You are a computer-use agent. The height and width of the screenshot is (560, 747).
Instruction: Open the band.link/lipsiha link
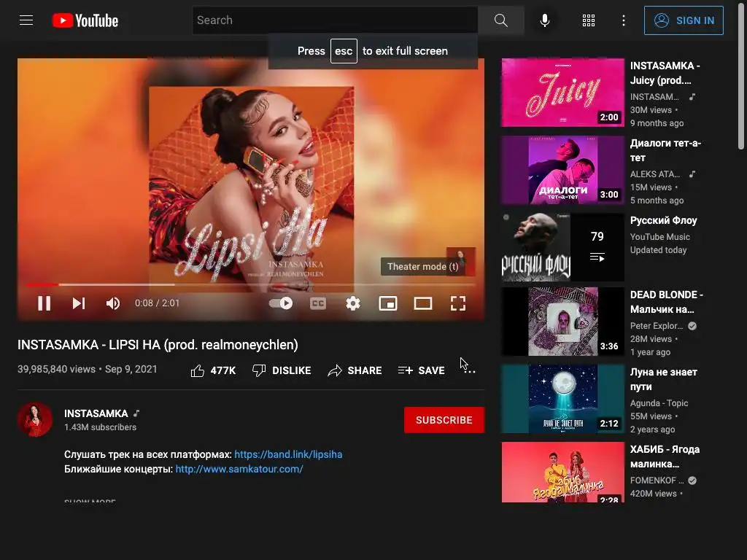click(x=288, y=454)
